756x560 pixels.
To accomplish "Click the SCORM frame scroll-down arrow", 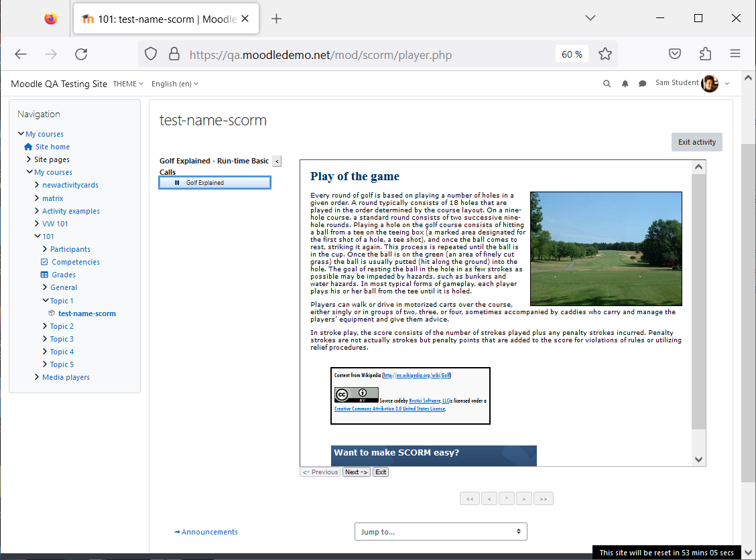I will pos(698,460).
